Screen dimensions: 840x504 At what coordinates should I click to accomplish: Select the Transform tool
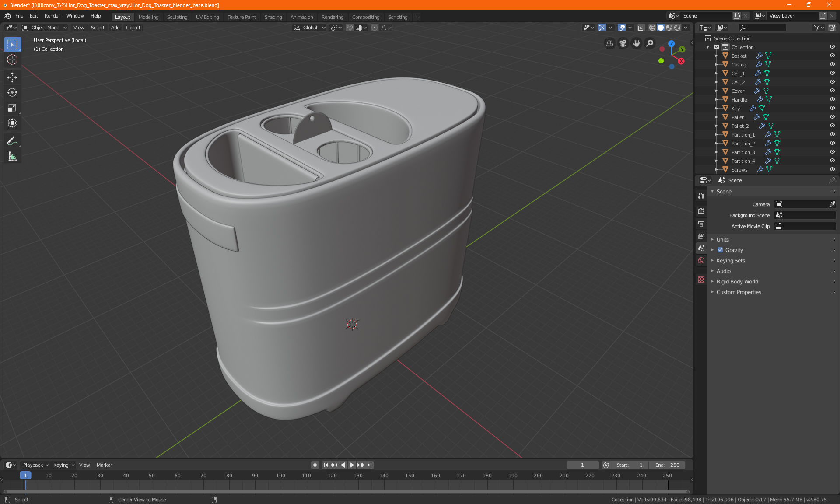(x=12, y=123)
